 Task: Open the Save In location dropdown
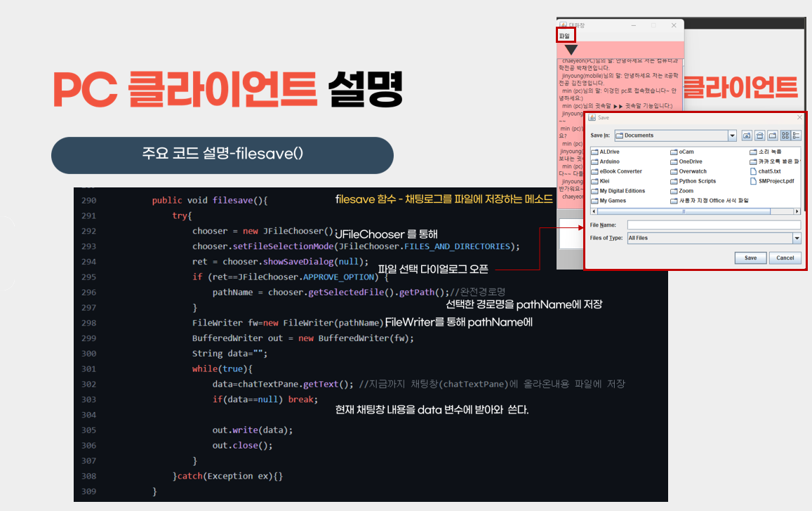732,135
